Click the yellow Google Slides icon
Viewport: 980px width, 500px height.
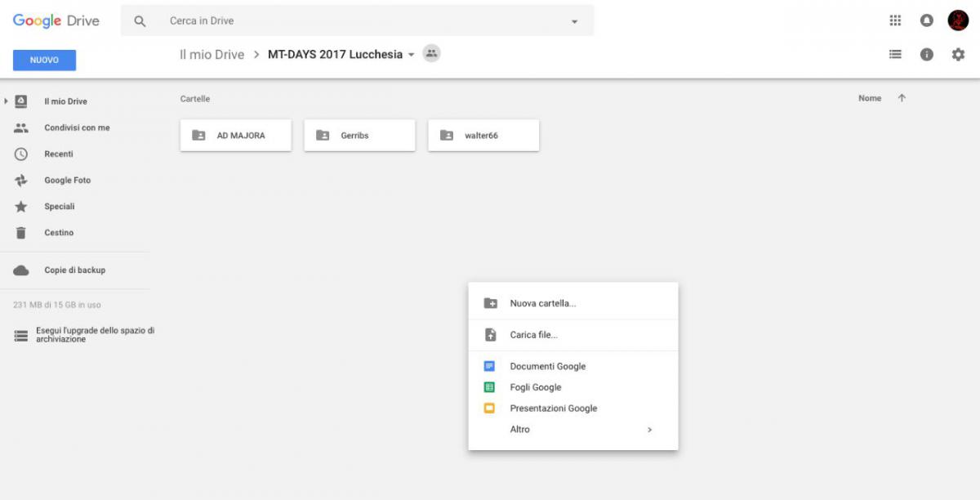pyautogui.click(x=490, y=408)
